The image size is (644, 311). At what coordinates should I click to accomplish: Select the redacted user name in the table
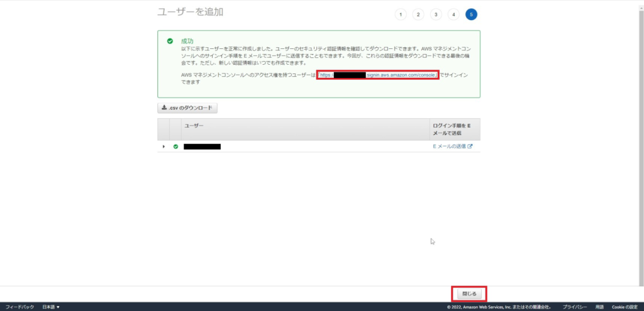(202, 146)
